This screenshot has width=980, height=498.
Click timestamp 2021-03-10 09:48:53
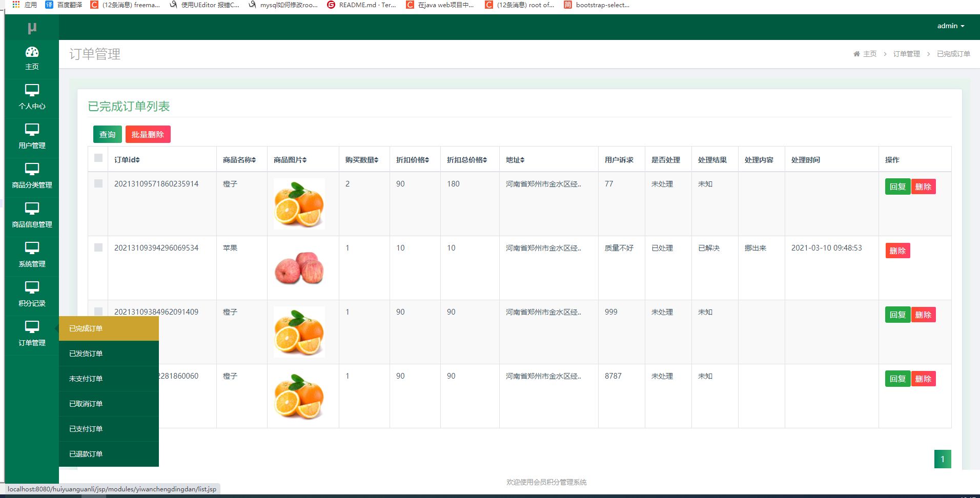(826, 248)
